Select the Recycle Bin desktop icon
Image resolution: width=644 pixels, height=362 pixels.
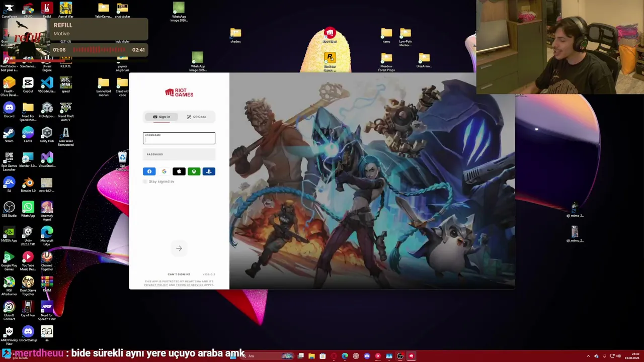tap(122, 161)
